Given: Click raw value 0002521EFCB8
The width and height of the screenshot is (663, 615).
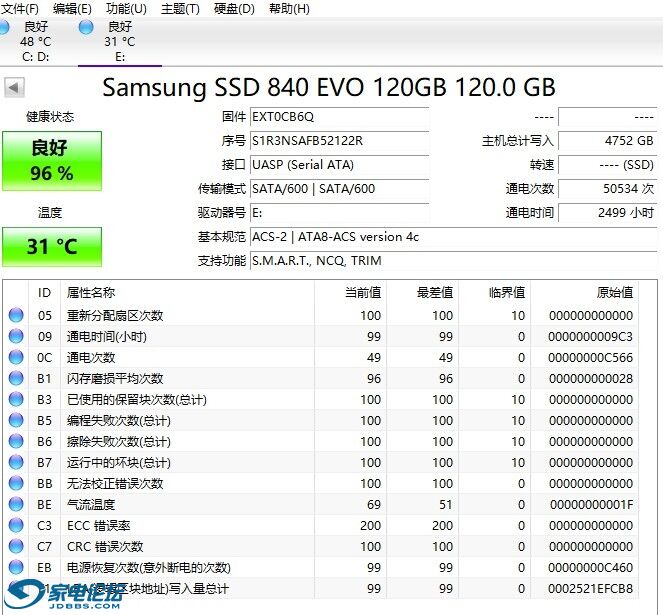Looking at the screenshot, I should coord(590,588).
